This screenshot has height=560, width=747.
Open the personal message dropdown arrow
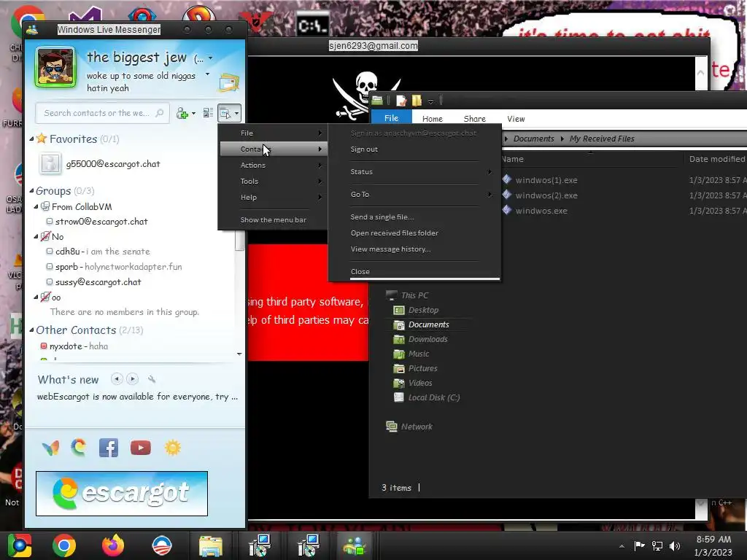[207, 74]
